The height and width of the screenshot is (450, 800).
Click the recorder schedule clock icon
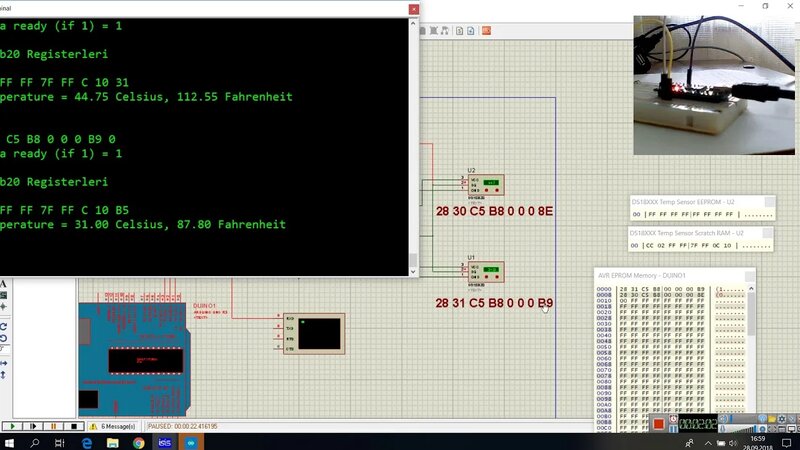[673, 419]
